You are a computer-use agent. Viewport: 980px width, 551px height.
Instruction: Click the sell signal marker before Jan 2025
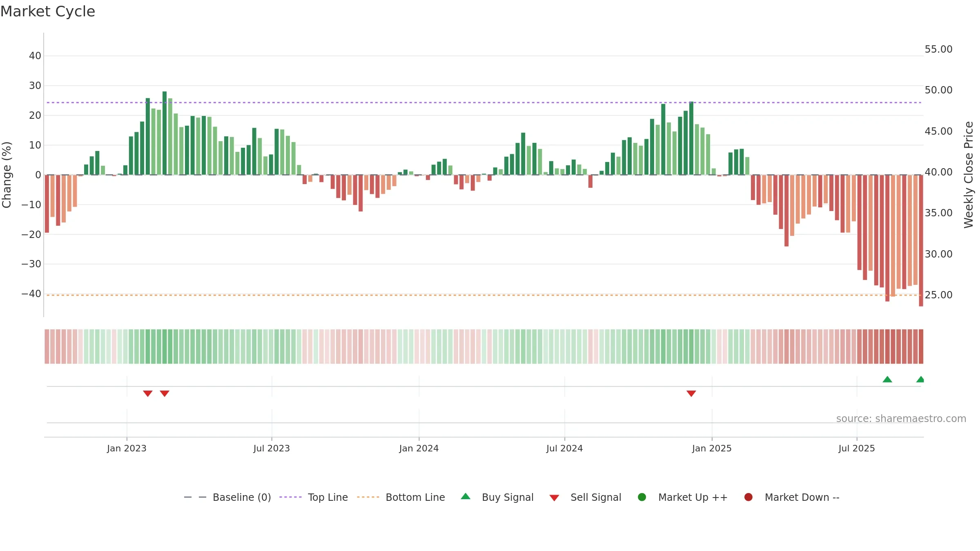691,393
